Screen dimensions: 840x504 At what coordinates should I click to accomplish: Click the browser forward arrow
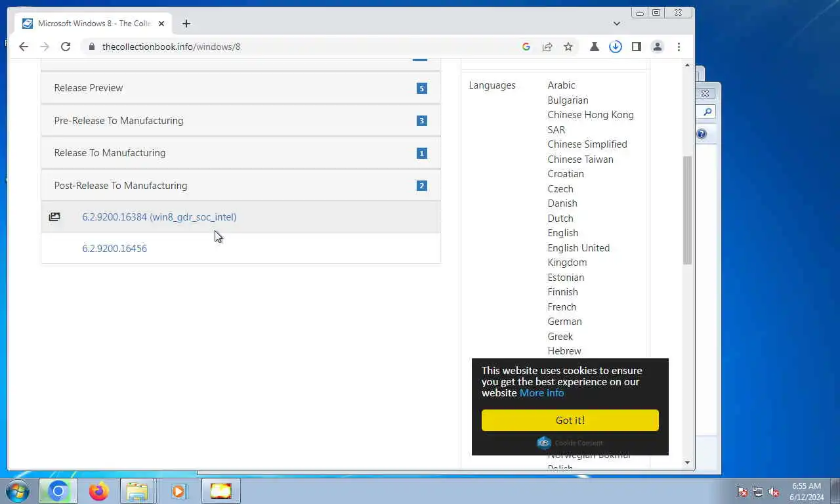[x=45, y=47]
